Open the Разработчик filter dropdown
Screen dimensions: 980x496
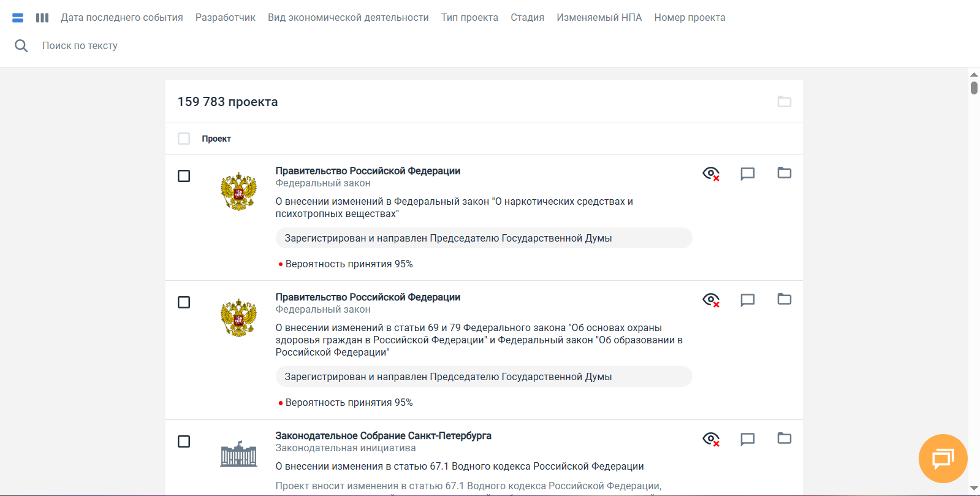[226, 18]
